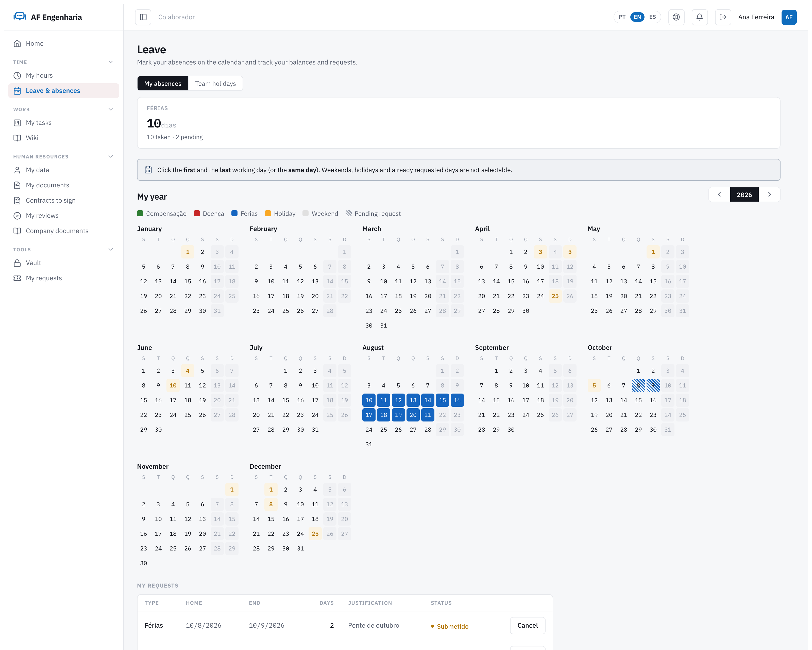
Task: Open Company documents page
Action: (x=64, y=231)
